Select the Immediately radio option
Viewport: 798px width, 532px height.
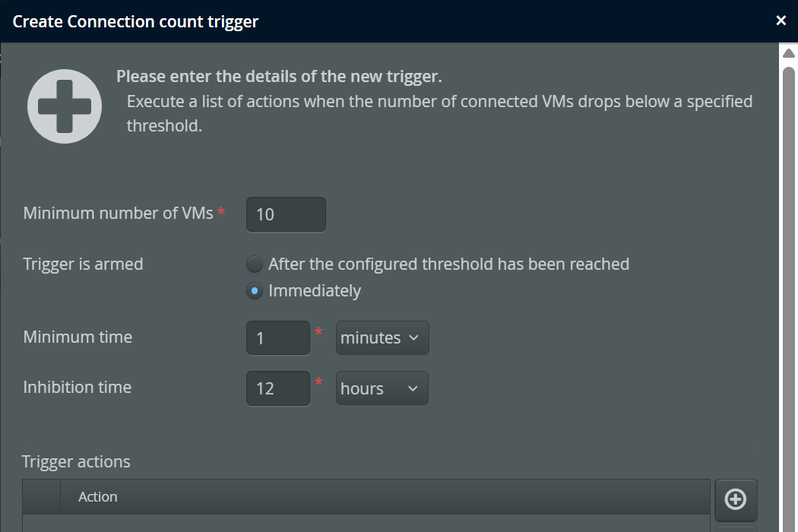click(x=255, y=291)
